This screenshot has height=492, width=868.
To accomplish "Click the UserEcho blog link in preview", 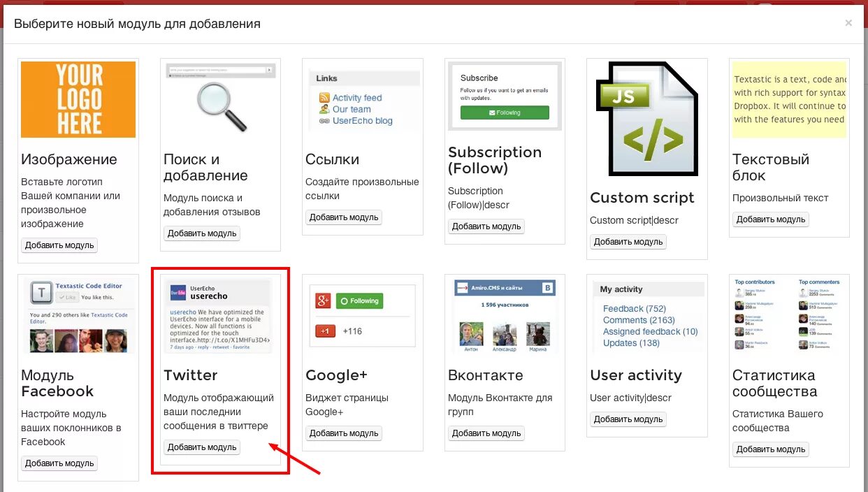I will 363,121.
